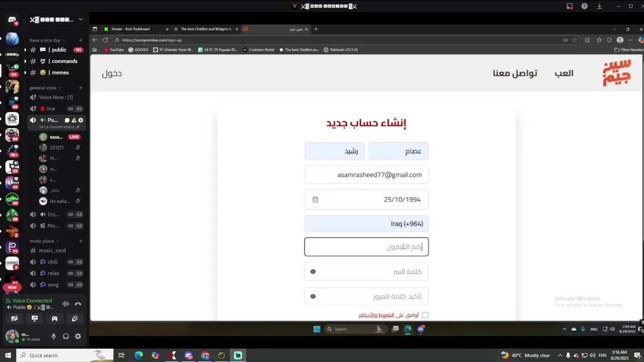Open chat icon on the Pu... voice channel
This screenshot has width=644, height=362.
tap(67, 120)
